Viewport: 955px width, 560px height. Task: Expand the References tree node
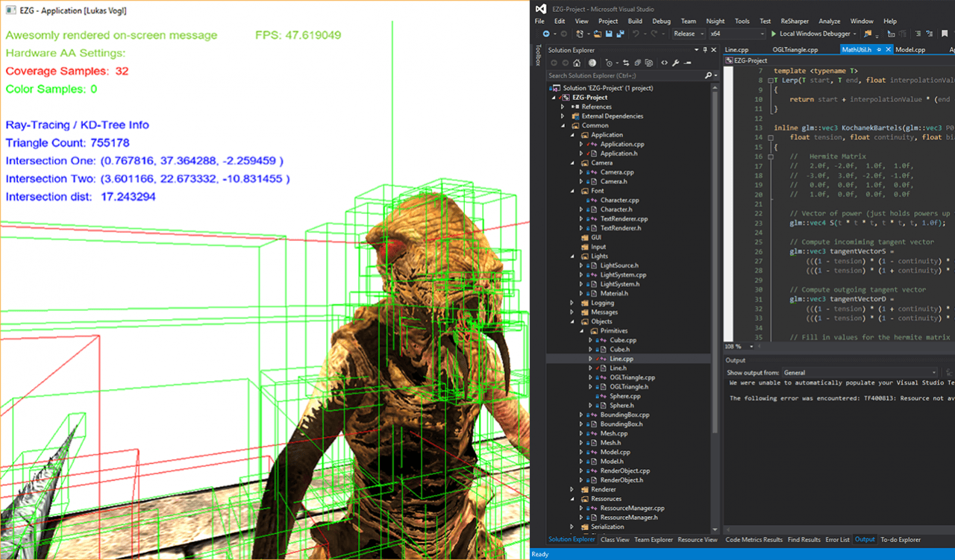[563, 107]
